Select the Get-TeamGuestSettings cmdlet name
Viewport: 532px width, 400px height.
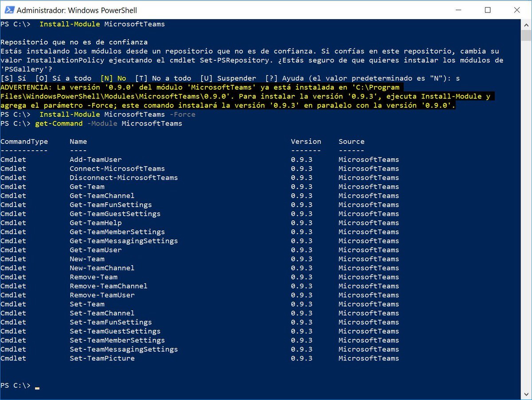coord(115,214)
